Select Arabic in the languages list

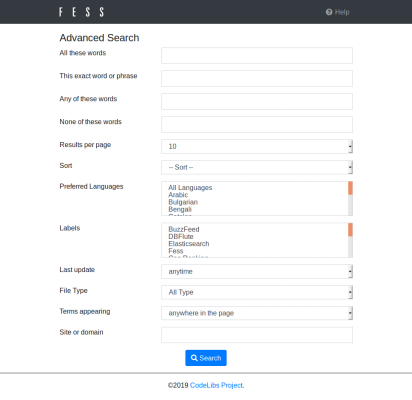pos(178,195)
